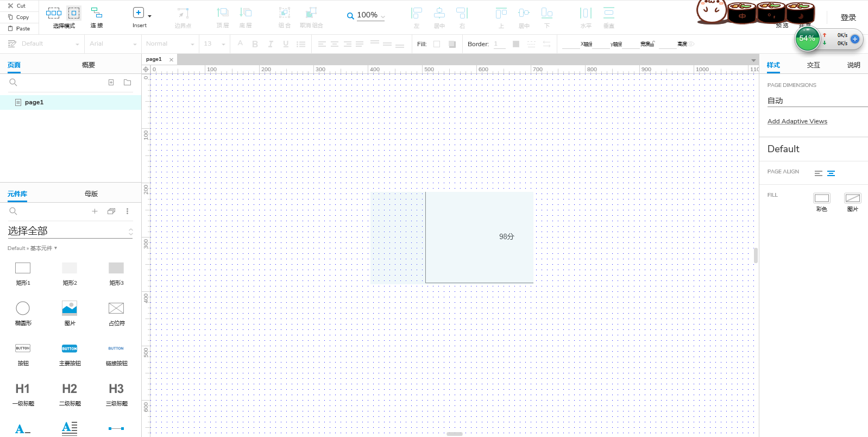Select the 主要按钮 primary button widget
This screenshot has width=868, height=437.
pyautogui.click(x=70, y=354)
